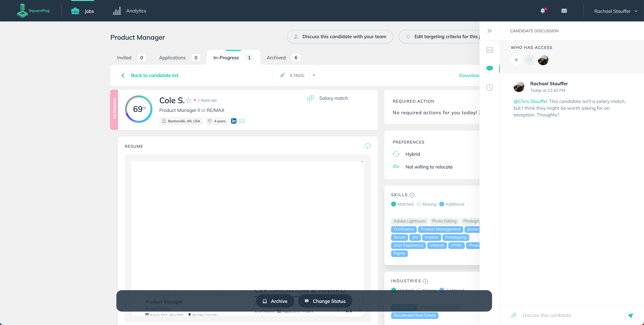
Task: Collapse the candidate discussion panel
Action: [490, 31]
